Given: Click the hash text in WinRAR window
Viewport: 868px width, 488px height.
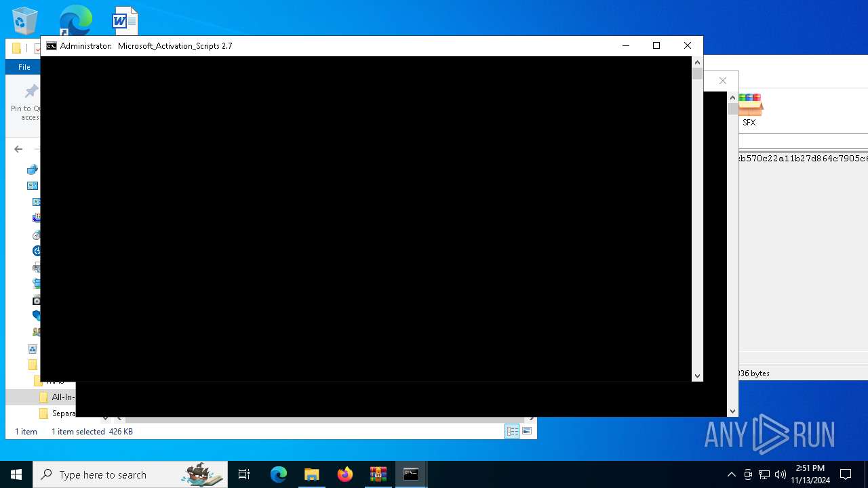Looking at the screenshot, I should 803,159.
